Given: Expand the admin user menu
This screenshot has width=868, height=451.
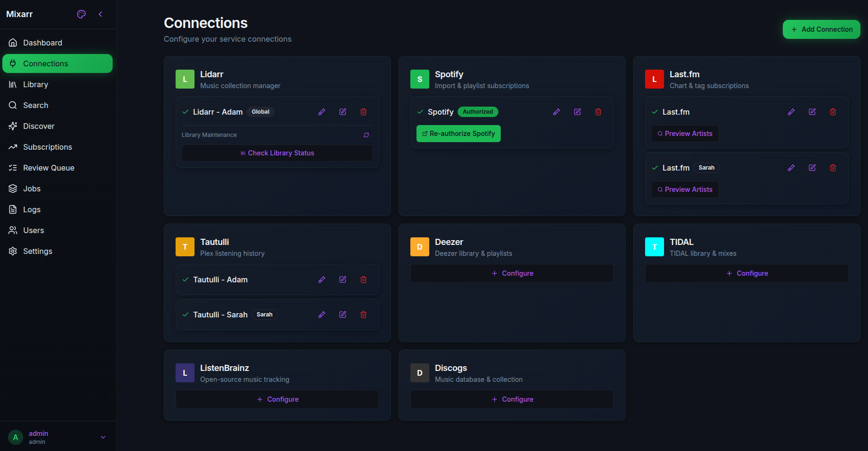Looking at the screenshot, I should 103,437.
